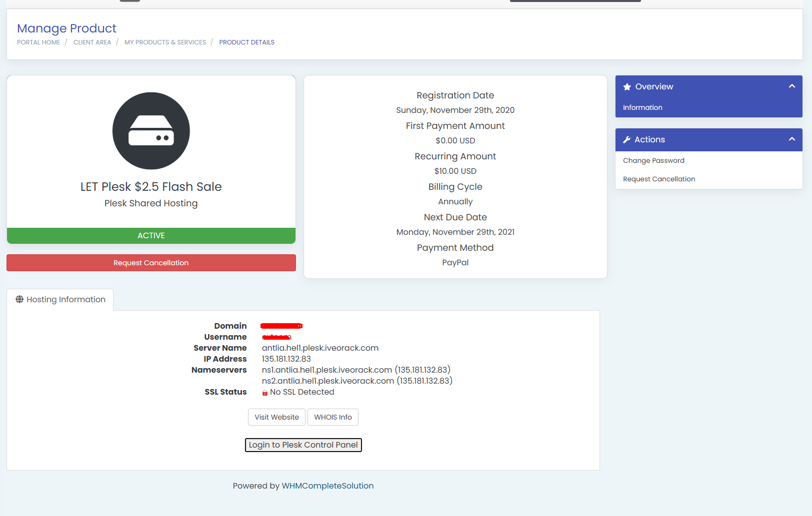The width and height of the screenshot is (812, 516).
Task: Go to Portal Home breadcrumb
Action: point(38,42)
